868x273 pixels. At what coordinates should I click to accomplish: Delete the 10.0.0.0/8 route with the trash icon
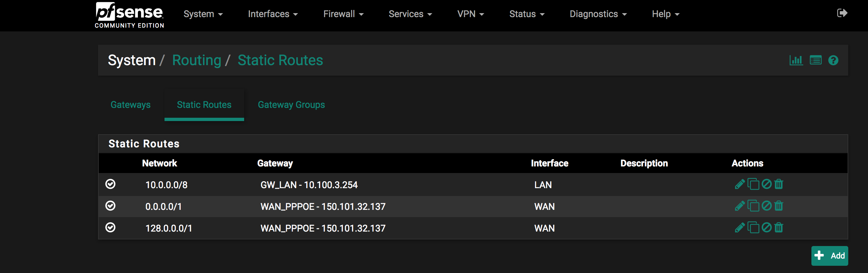(779, 184)
